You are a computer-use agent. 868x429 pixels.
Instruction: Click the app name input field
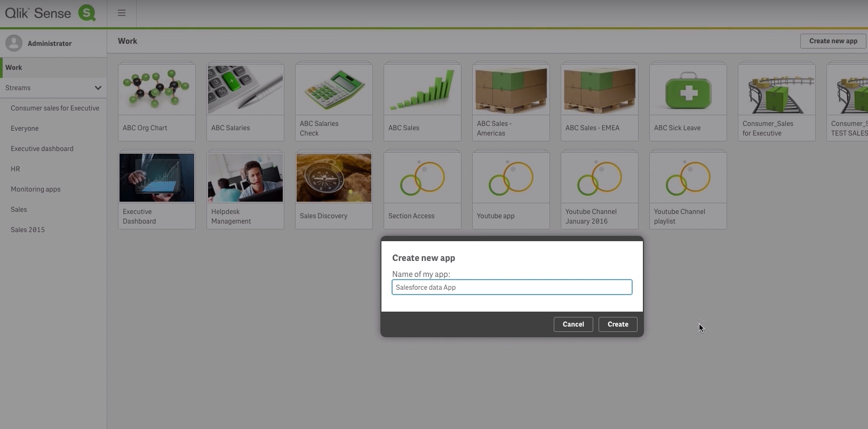(512, 287)
